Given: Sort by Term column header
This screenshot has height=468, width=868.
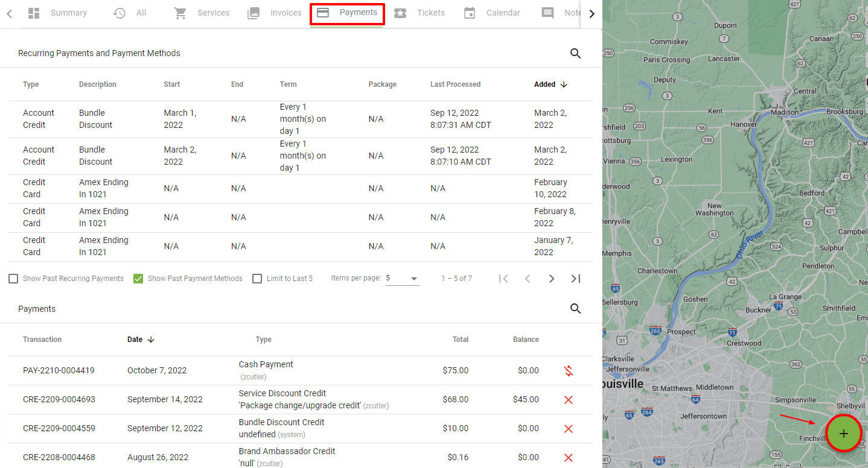Looking at the screenshot, I should tap(289, 84).
